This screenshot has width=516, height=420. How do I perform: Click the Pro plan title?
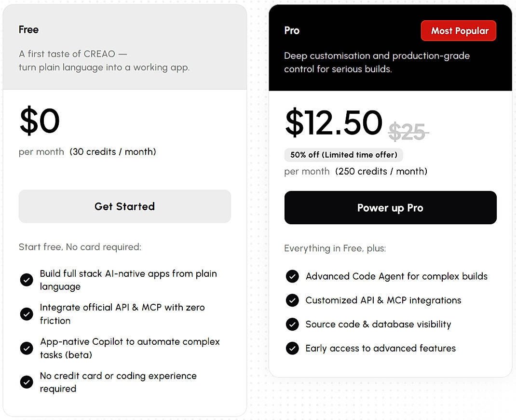[x=291, y=30]
